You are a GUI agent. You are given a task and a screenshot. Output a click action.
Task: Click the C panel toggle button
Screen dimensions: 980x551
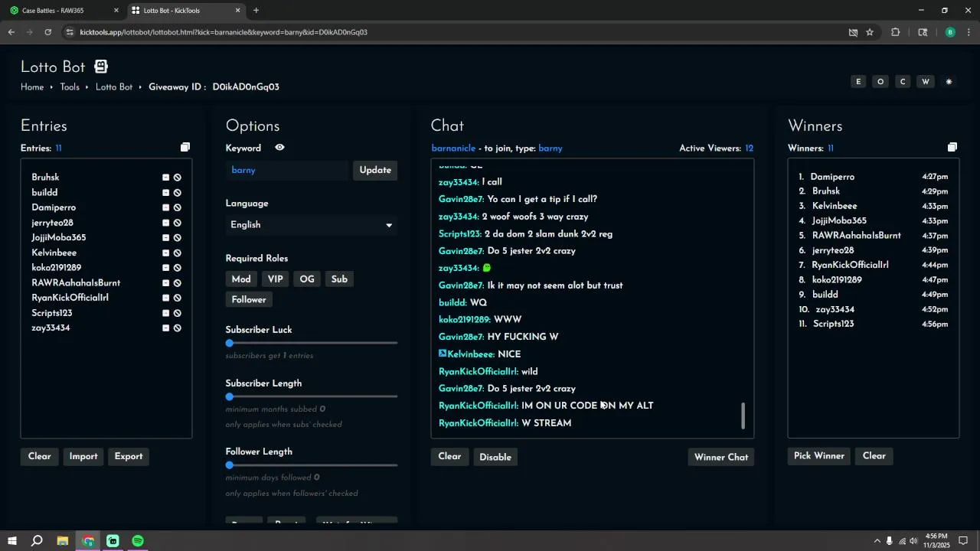[x=903, y=82]
